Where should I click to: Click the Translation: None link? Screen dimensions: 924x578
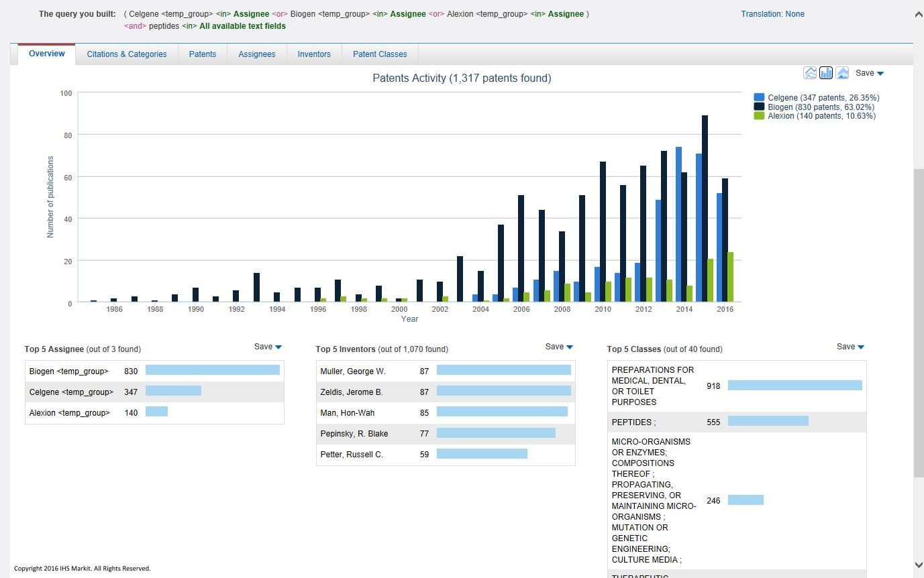772,14
